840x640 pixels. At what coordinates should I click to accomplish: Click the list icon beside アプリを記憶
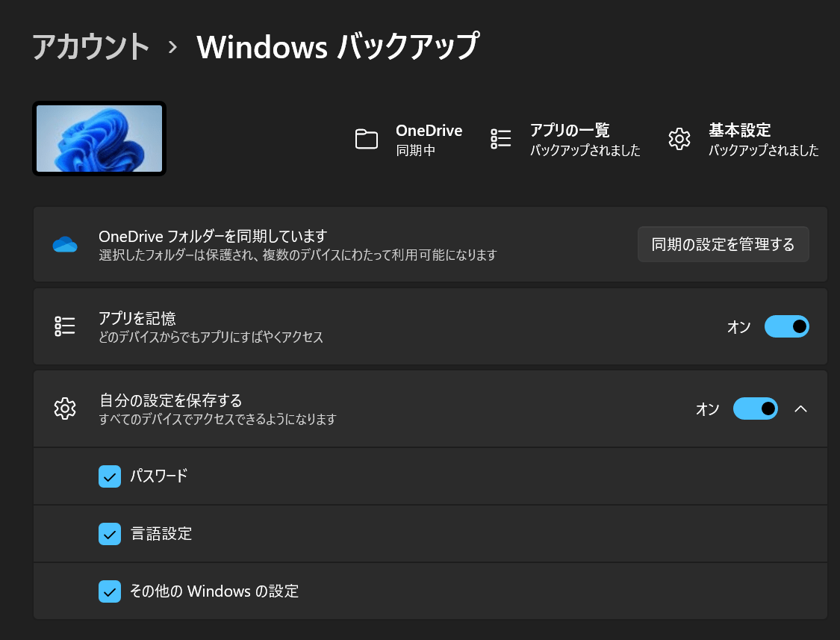click(x=65, y=326)
